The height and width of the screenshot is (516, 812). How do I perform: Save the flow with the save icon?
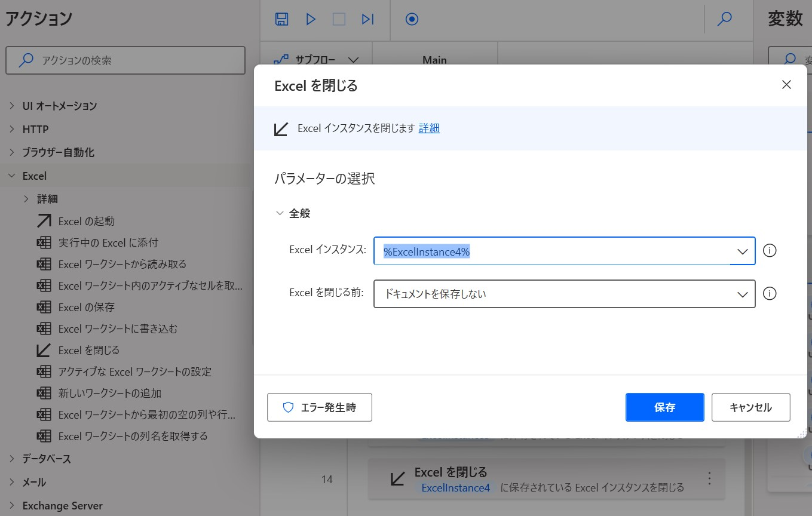tap(281, 19)
